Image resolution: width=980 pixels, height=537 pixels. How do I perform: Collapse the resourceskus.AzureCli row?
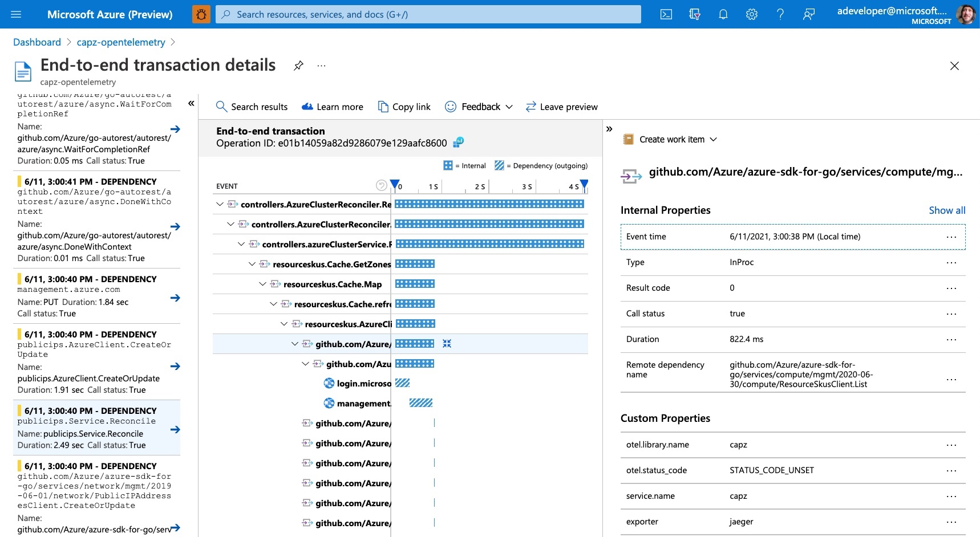click(284, 324)
